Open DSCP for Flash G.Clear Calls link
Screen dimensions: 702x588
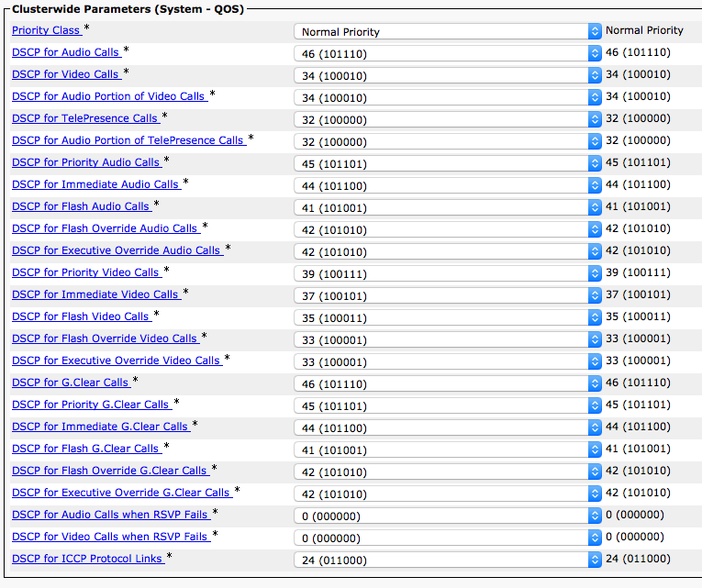click(x=87, y=448)
